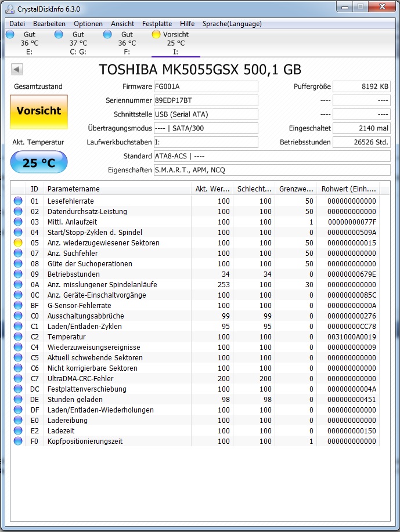
Task: Click the blue status icon for Mittl. Anlaufzeit
Action: click(18, 222)
